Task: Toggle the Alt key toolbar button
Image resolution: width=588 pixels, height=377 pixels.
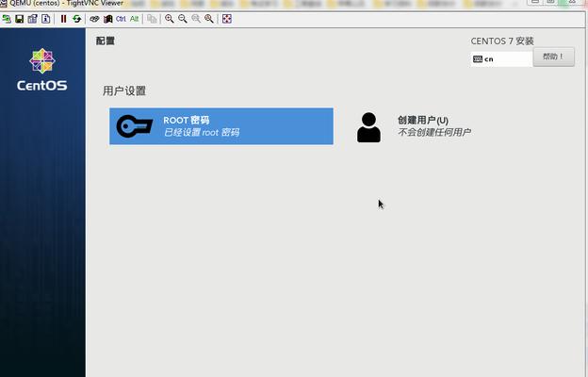Action: (x=134, y=19)
